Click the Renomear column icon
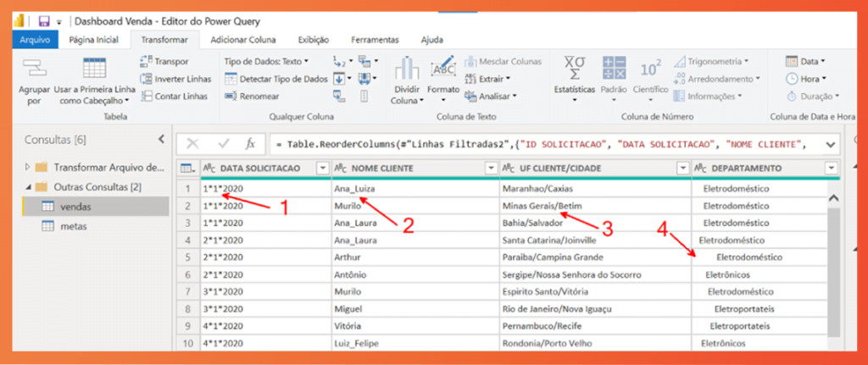 pos(231,97)
